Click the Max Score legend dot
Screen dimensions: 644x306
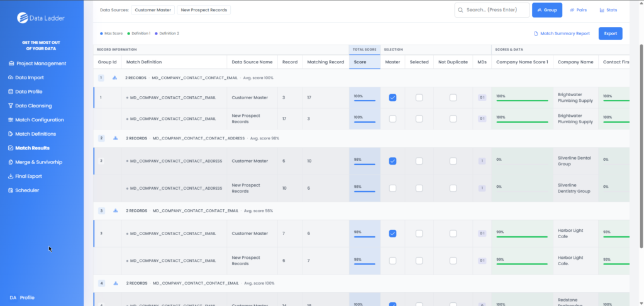[x=101, y=33]
